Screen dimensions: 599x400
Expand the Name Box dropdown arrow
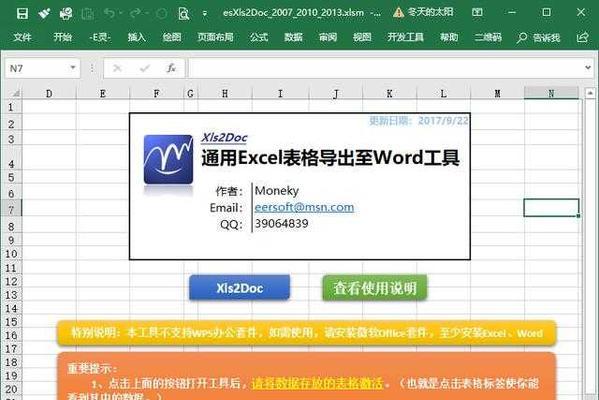tap(73, 68)
